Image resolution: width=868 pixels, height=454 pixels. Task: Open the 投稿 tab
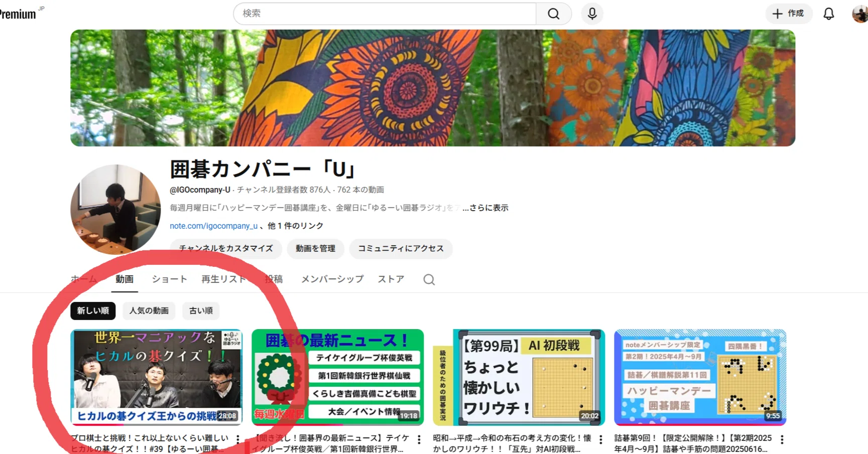[274, 279]
